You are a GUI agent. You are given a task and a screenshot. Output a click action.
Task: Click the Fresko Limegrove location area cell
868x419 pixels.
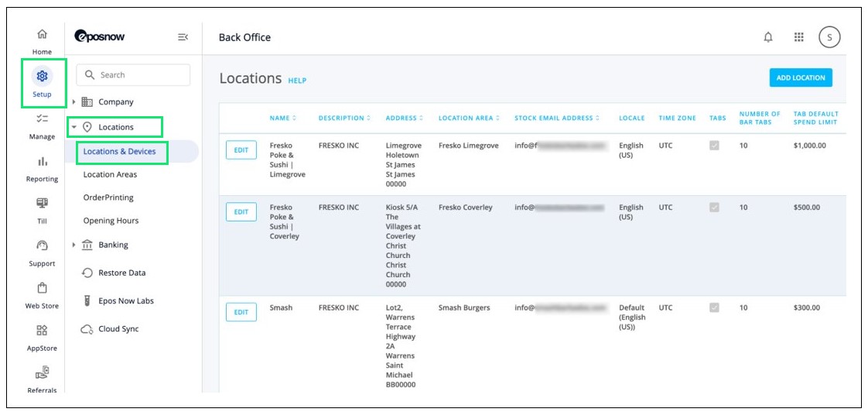pos(468,146)
